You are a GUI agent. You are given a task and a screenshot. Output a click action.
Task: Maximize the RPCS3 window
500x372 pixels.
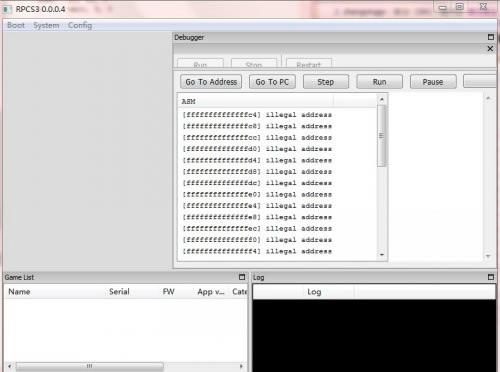point(460,7)
